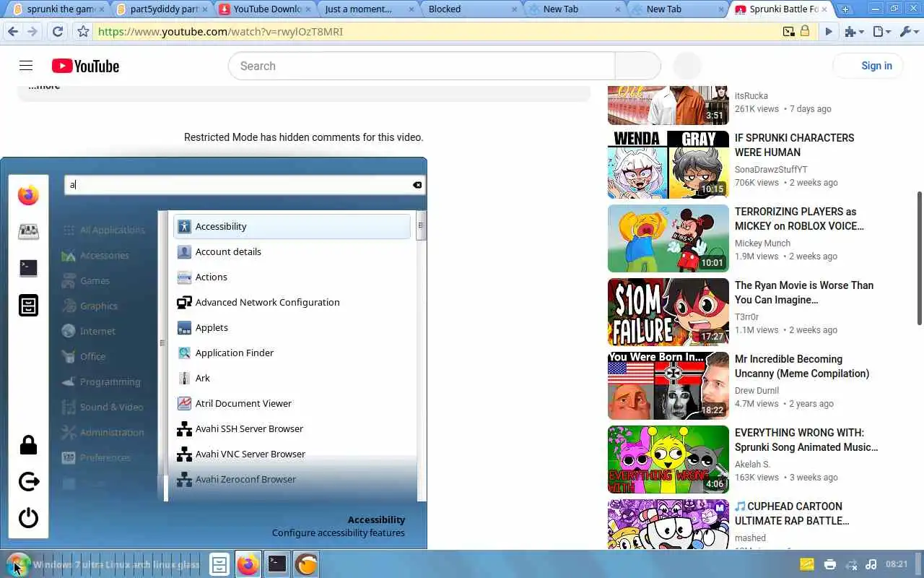Screen dimensions: 924x578
Task: Click the terminal icon in the taskbar
Action: point(277,564)
